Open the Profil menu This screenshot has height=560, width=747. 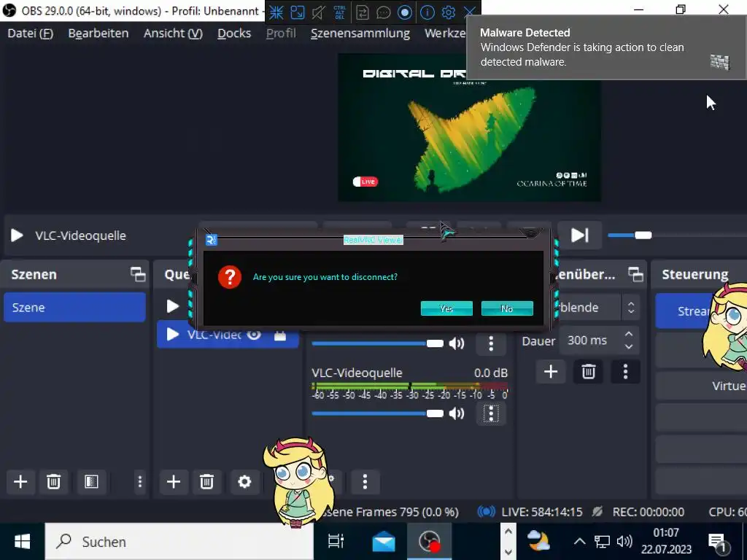point(281,34)
